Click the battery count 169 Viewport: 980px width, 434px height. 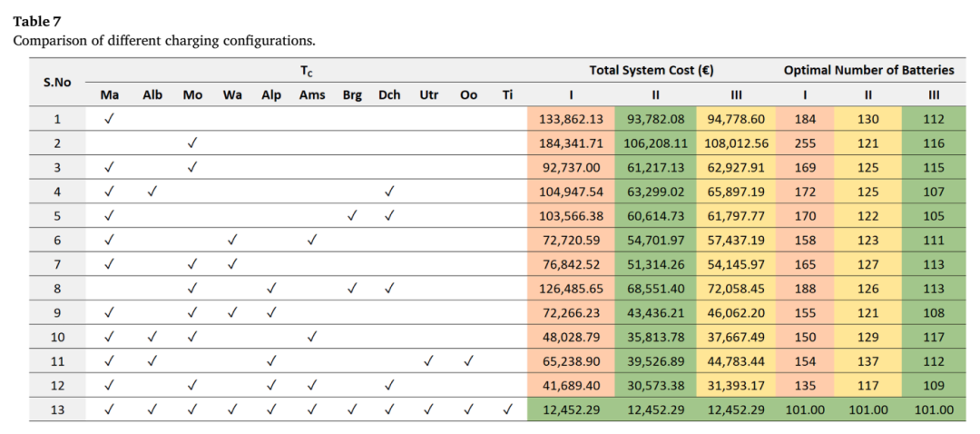point(806,168)
